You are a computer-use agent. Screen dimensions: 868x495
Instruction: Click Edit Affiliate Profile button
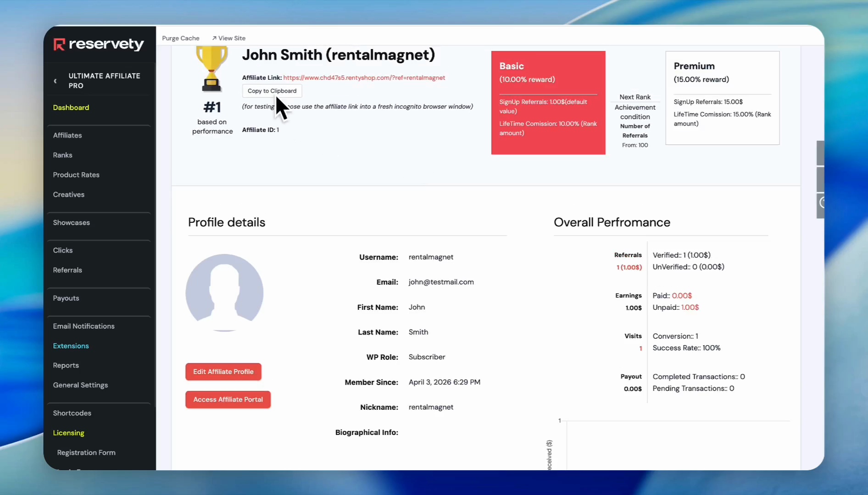223,372
